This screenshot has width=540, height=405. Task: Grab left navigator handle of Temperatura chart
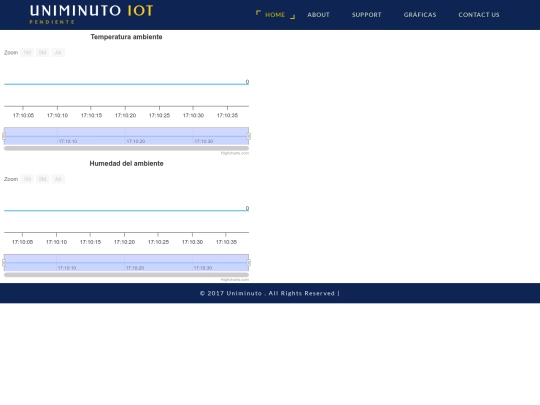point(4,136)
